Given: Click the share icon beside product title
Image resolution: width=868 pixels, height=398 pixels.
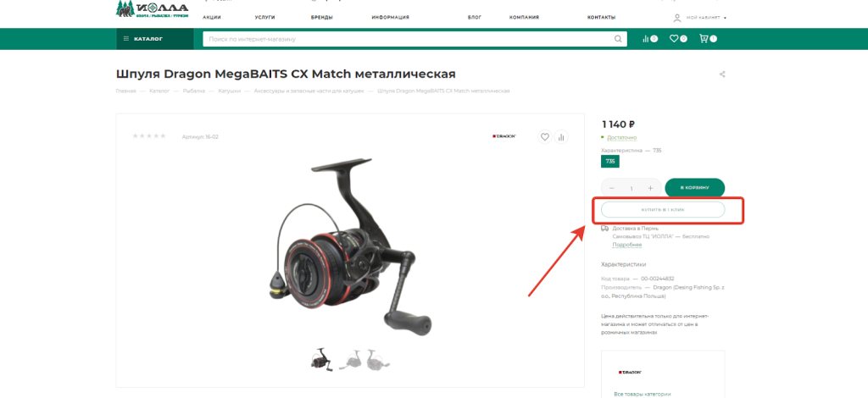Looking at the screenshot, I should click(x=722, y=74).
